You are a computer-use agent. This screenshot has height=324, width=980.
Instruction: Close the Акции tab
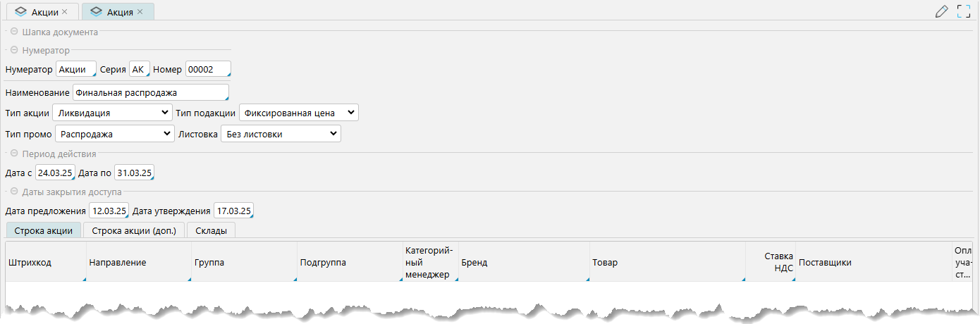coord(65,12)
